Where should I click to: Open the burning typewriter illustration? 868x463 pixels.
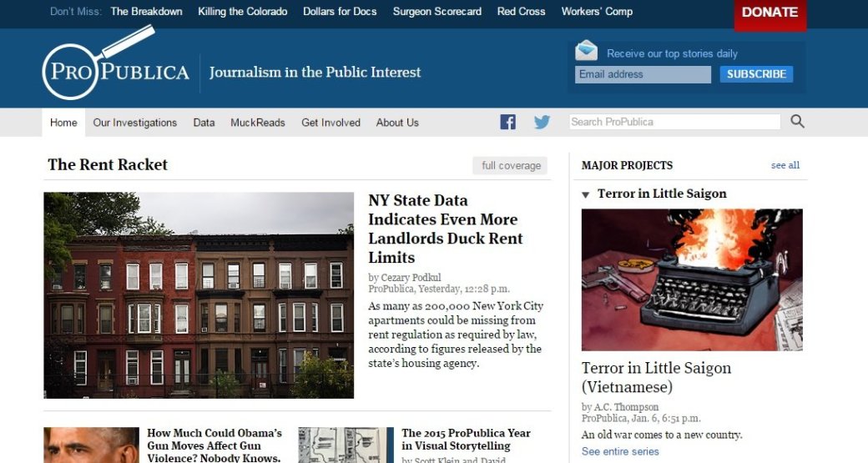(x=692, y=279)
